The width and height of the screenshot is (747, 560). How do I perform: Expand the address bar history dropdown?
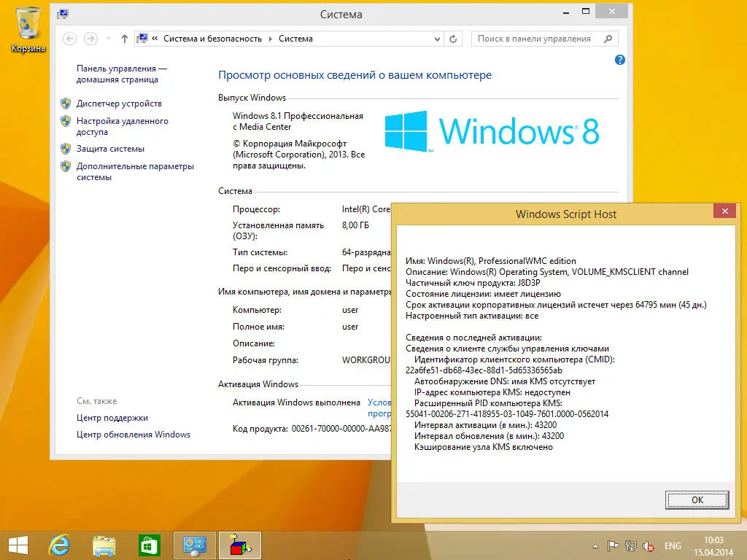click(437, 39)
